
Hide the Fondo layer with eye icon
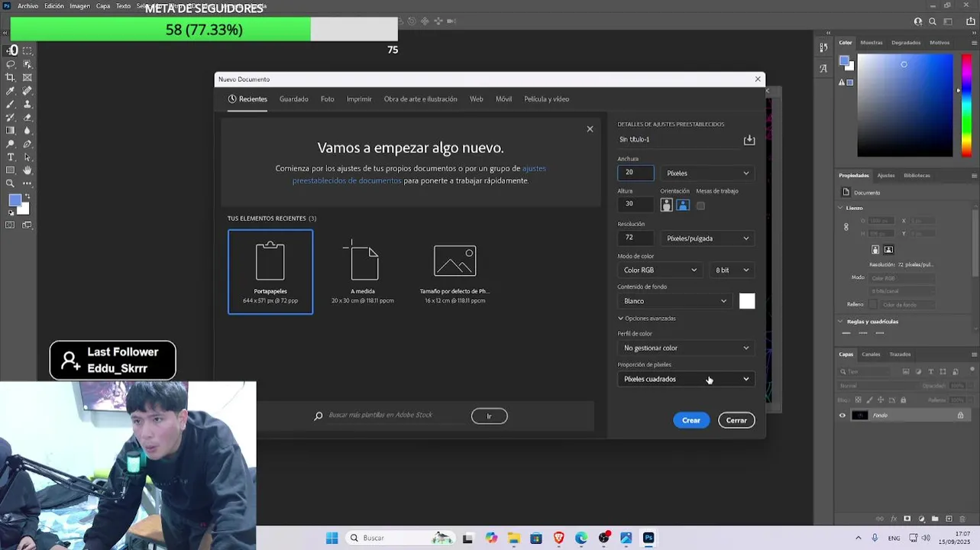843,416
